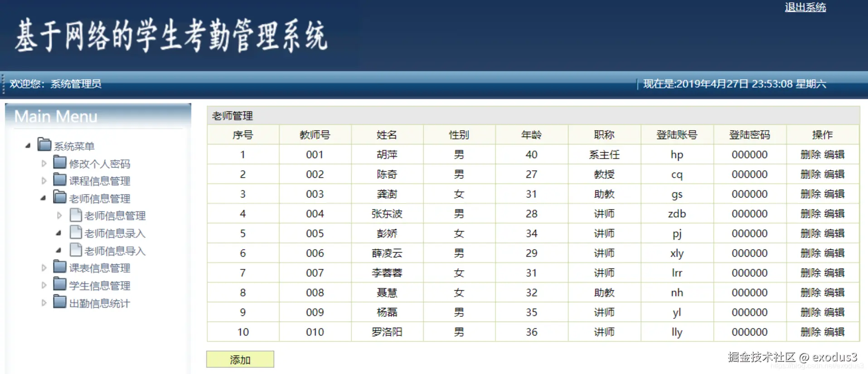Click the 退出系统 logout link
Viewport: 868px width, 374px height.
click(805, 7)
